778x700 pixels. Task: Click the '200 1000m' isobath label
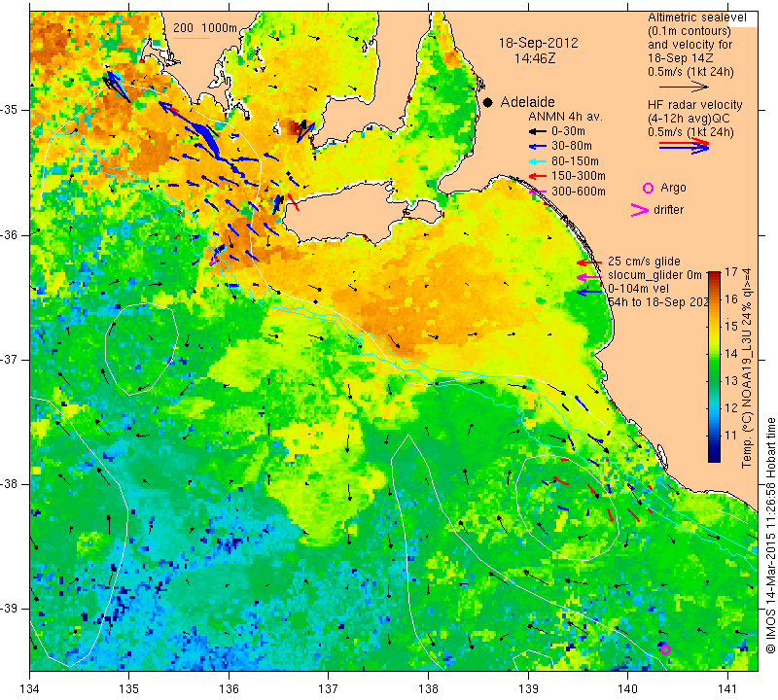205,28
